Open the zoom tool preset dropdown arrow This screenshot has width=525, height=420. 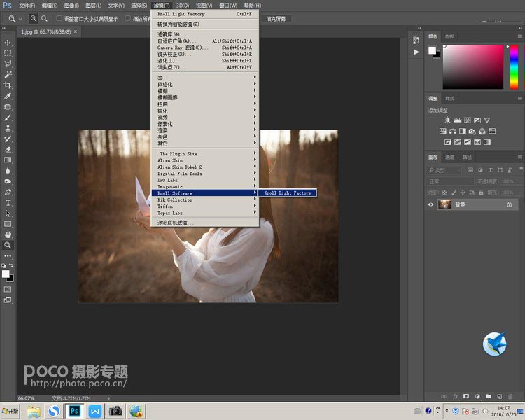[20, 19]
